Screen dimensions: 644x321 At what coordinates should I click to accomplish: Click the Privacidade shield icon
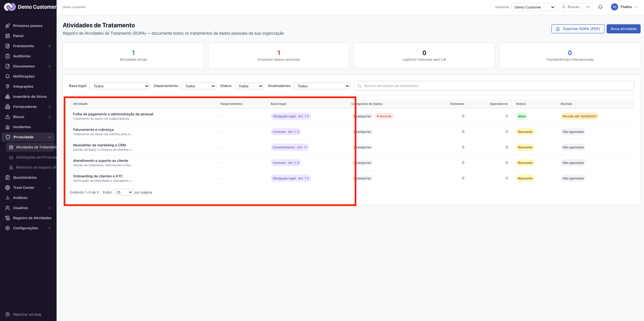tap(8, 137)
